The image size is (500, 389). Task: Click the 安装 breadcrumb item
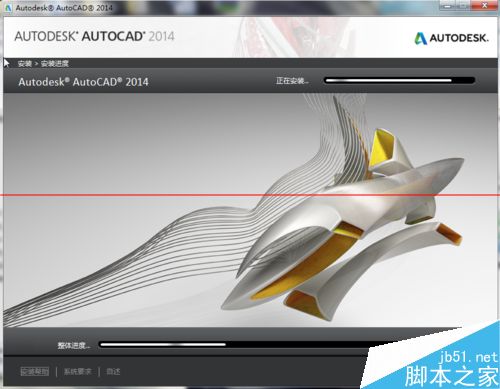[x=25, y=64]
